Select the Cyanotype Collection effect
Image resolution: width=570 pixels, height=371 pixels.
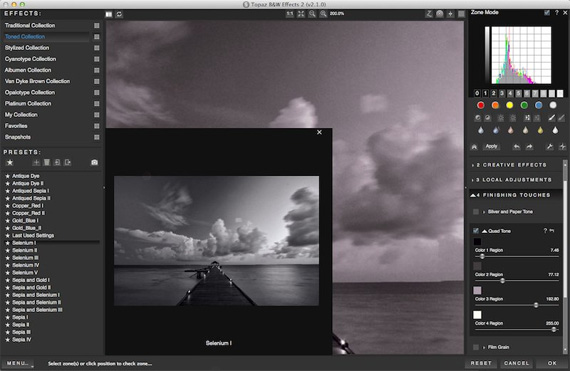(x=31, y=59)
